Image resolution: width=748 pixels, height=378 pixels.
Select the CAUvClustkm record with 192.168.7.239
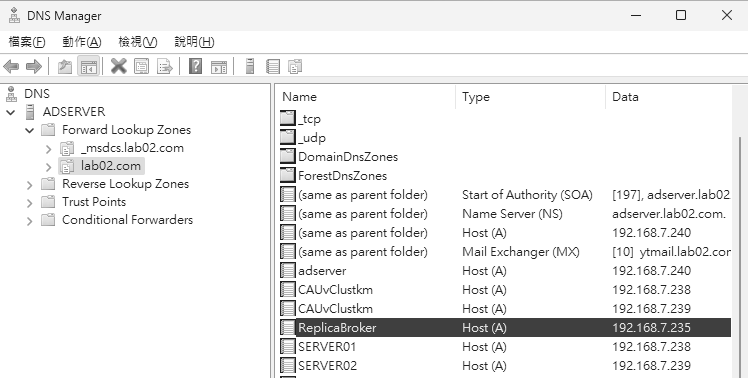[x=505, y=309]
